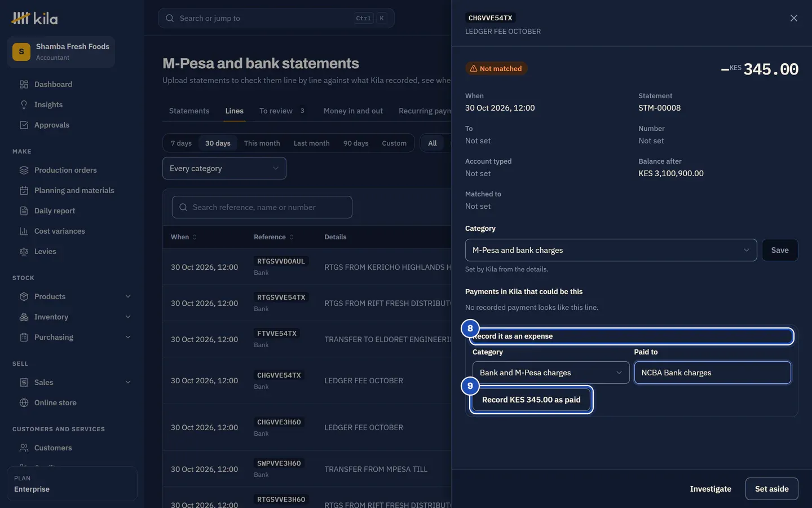
Task: Select the Custom date range
Action: coord(394,143)
